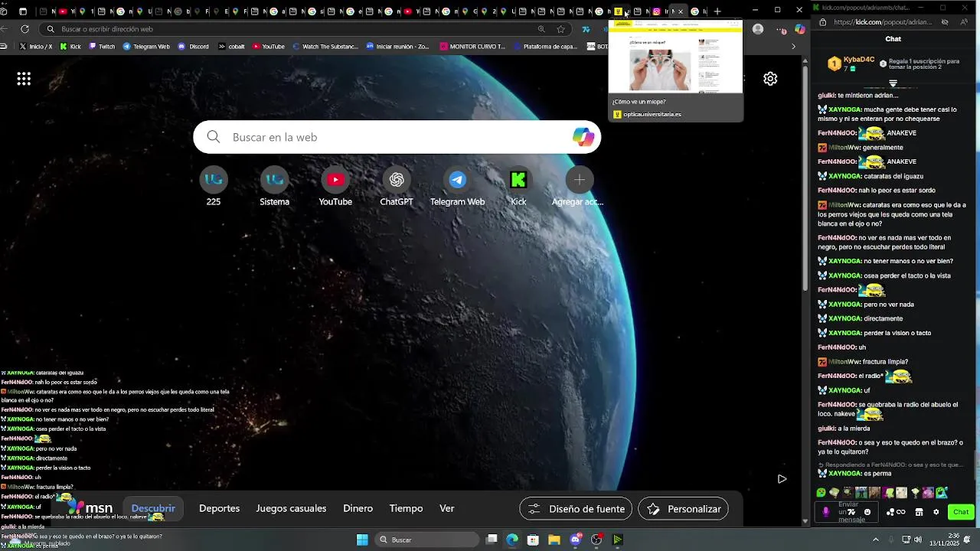
Task: Bookmark the page with the star icon
Action: [561, 29]
